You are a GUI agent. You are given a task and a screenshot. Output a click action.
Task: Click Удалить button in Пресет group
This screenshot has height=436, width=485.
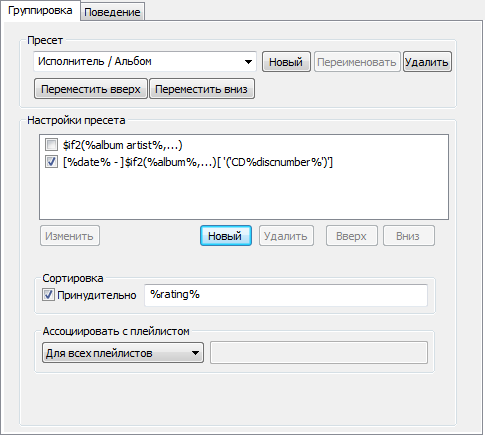pyautogui.click(x=427, y=62)
